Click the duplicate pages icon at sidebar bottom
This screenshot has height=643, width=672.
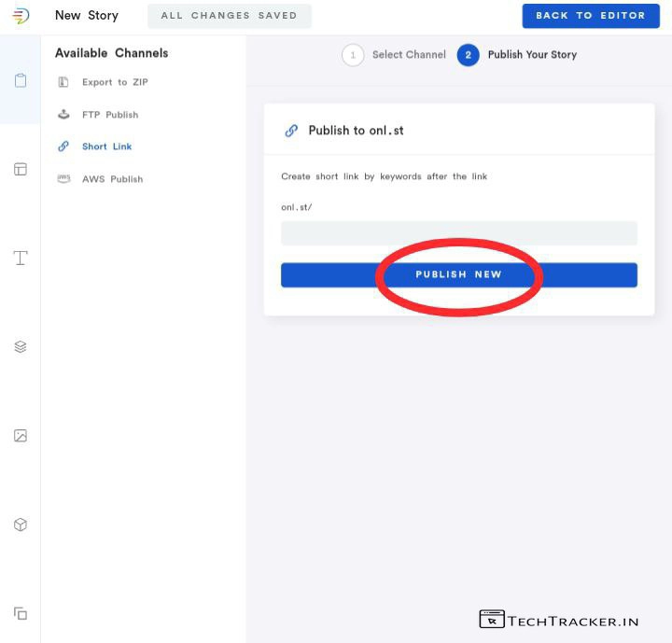(21, 613)
